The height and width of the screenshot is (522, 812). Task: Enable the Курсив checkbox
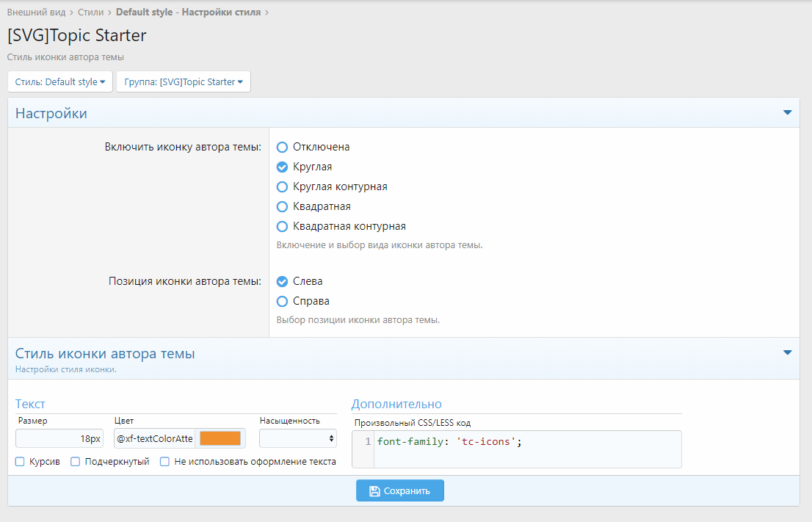pyautogui.click(x=21, y=462)
